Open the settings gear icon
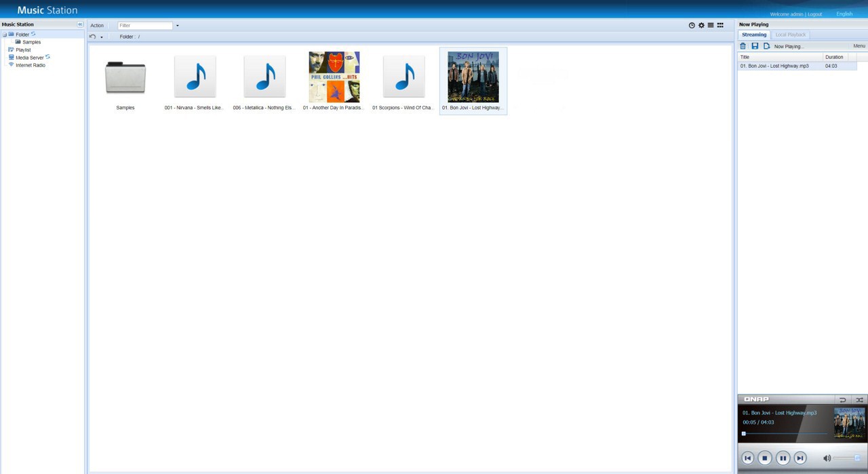This screenshot has width=868, height=474. coord(701,25)
